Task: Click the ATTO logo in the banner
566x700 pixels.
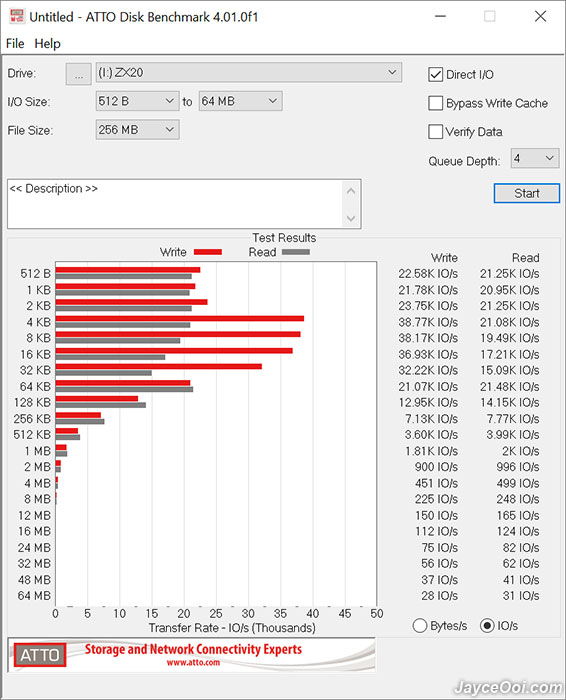Action: (x=40, y=654)
